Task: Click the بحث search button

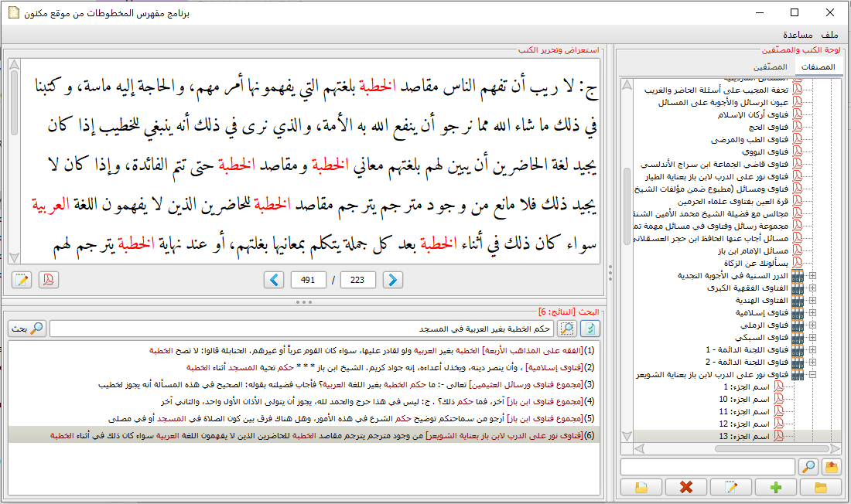Action: pyautogui.click(x=27, y=329)
